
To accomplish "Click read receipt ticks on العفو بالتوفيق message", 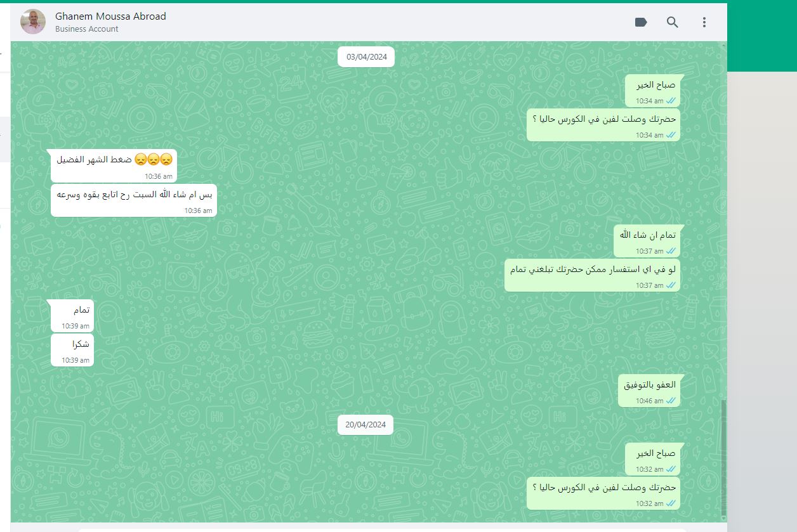I will point(671,401).
